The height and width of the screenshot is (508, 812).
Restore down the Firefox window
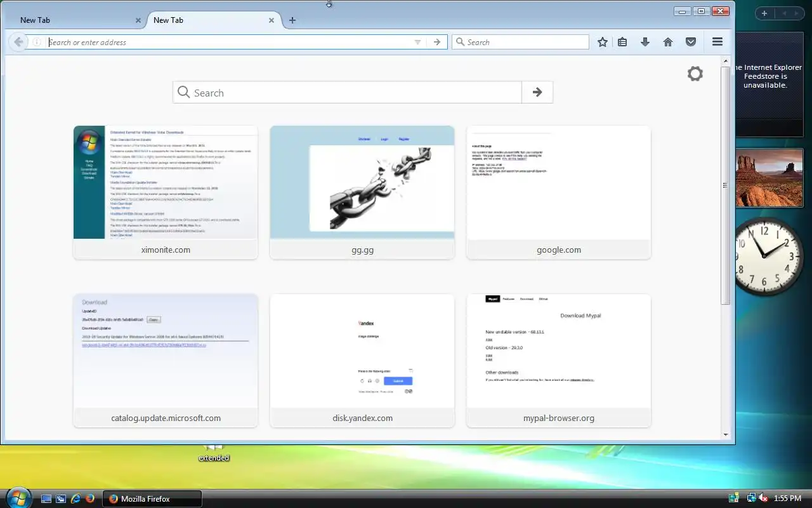(x=701, y=11)
